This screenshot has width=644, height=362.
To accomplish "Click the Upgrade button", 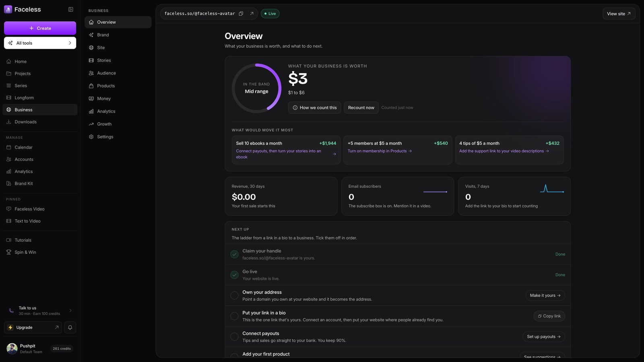I will tap(33, 327).
